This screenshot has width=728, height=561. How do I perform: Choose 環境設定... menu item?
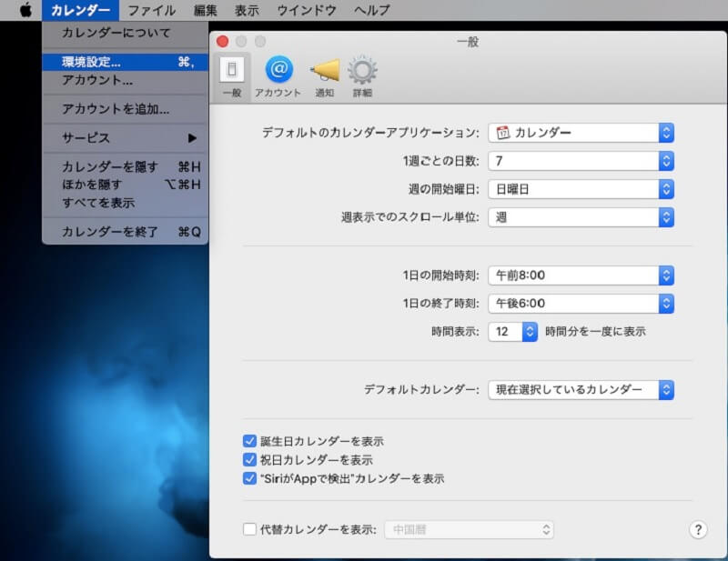click(125, 62)
